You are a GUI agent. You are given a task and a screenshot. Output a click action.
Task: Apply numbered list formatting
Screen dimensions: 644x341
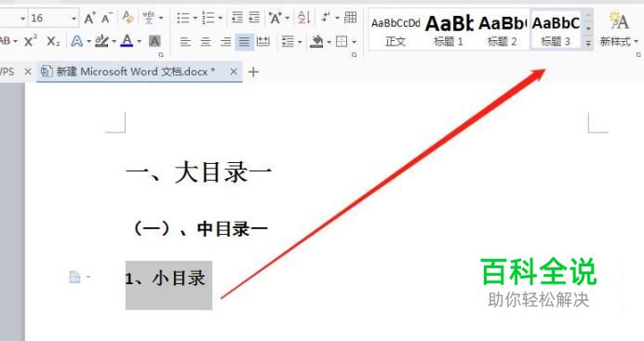coord(208,18)
